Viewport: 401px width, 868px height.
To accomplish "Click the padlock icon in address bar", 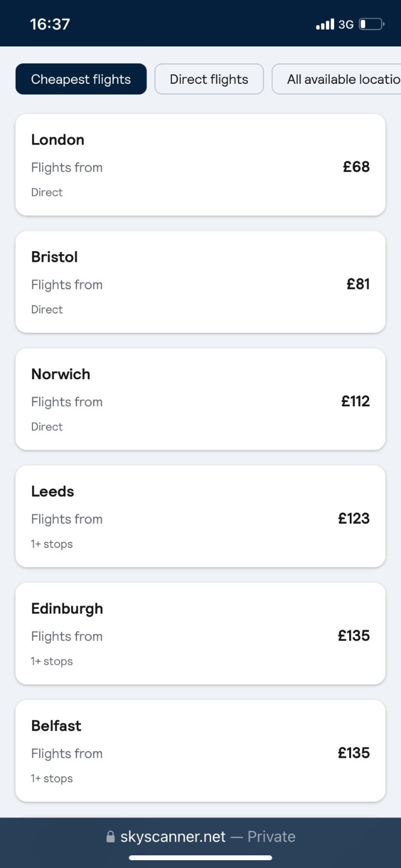I will (110, 837).
